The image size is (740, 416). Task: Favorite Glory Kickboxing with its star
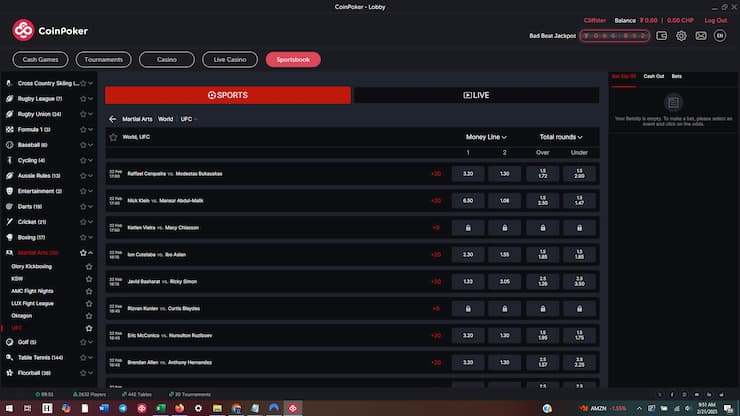click(x=89, y=266)
